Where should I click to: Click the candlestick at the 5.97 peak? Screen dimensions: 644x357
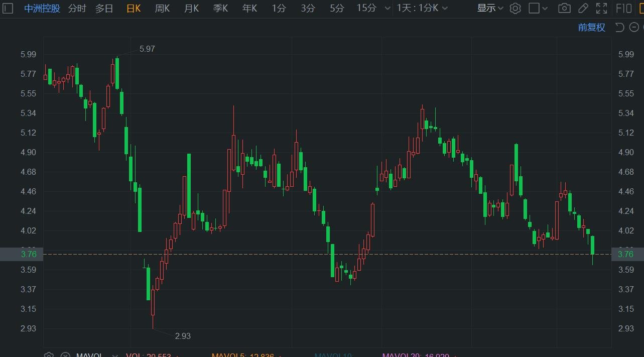(x=117, y=73)
